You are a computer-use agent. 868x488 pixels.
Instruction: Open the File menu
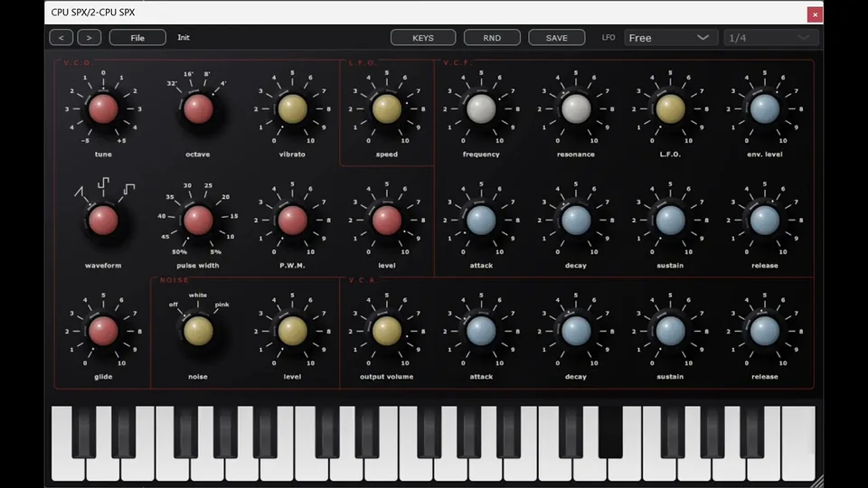click(x=137, y=38)
